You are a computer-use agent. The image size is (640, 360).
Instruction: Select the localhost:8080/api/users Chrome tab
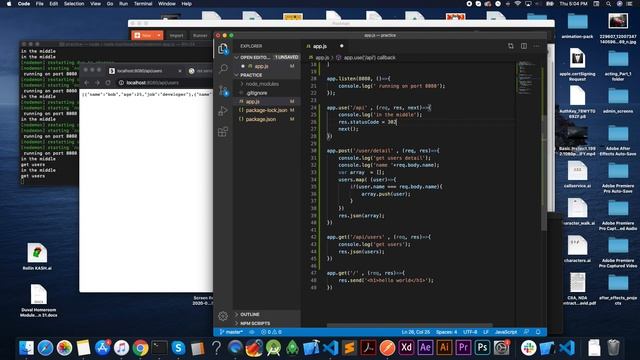pos(144,71)
